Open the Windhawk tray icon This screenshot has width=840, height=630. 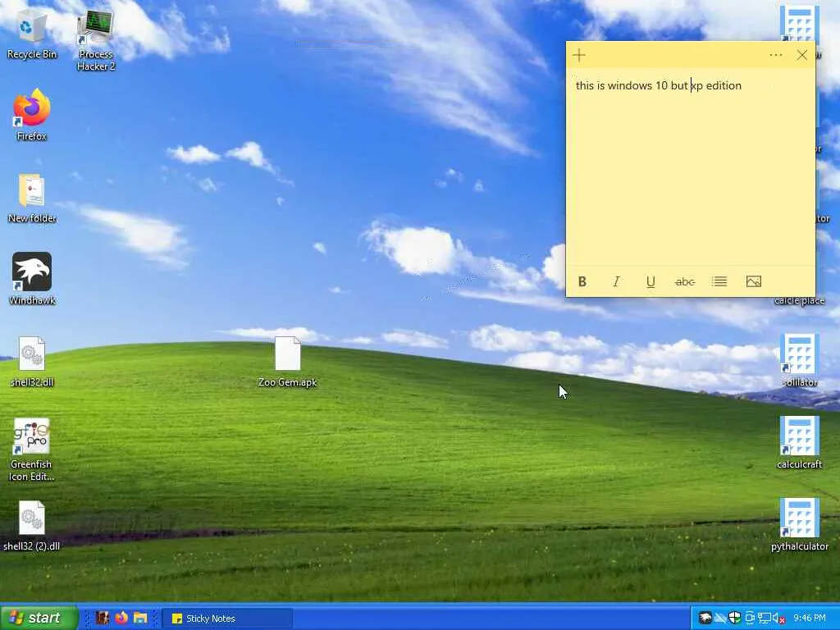pyautogui.click(x=705, y=619)
